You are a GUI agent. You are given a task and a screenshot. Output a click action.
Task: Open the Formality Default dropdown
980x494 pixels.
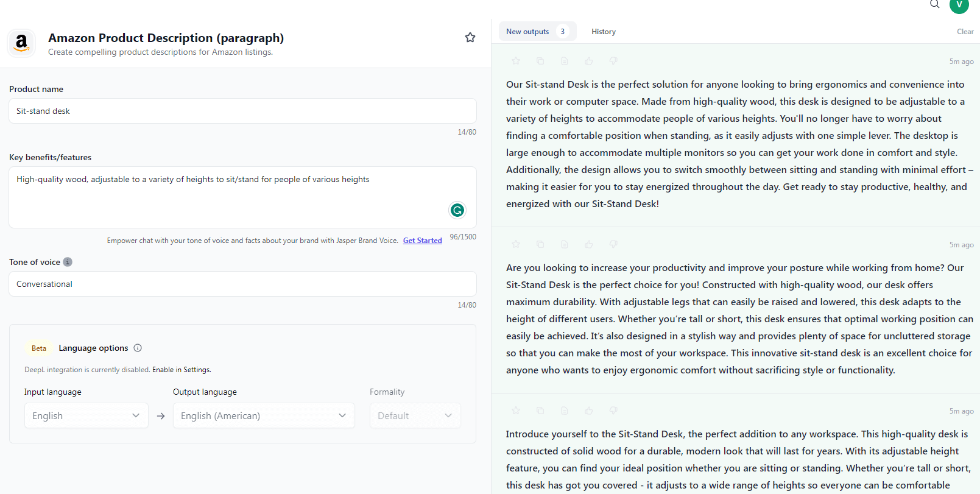click(415, 415)
